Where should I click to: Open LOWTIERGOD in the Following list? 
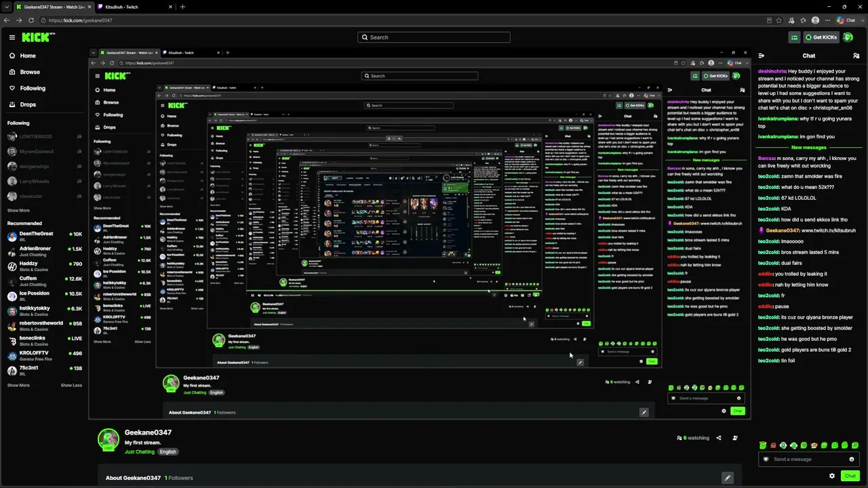click(x=44, y=136)
